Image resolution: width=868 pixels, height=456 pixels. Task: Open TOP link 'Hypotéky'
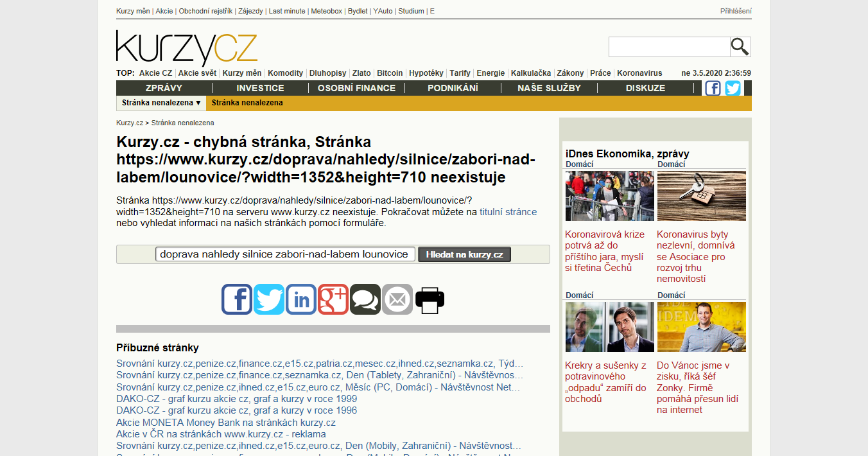tap(426, 73)
